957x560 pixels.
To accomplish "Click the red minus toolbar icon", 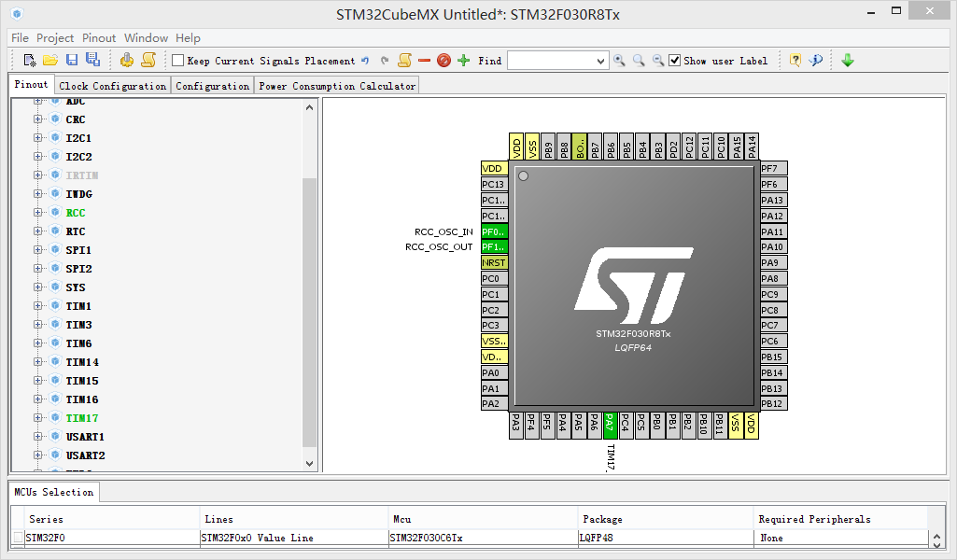I will click(424, 61).
